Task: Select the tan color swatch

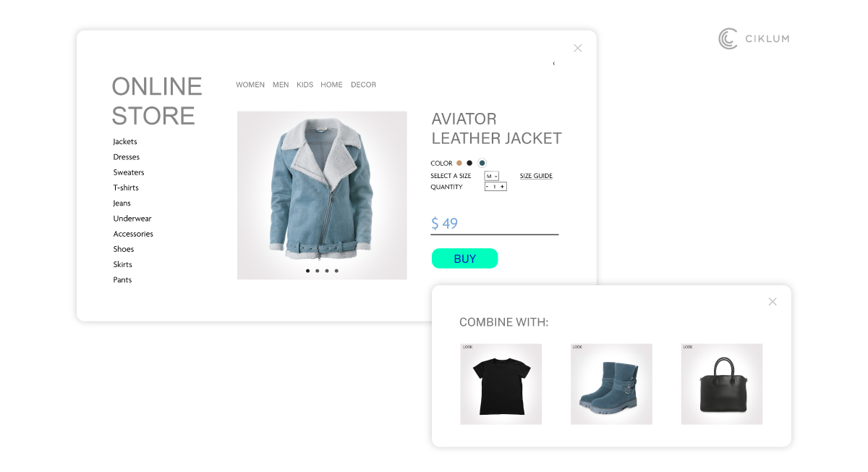Action: pos(459,163)
